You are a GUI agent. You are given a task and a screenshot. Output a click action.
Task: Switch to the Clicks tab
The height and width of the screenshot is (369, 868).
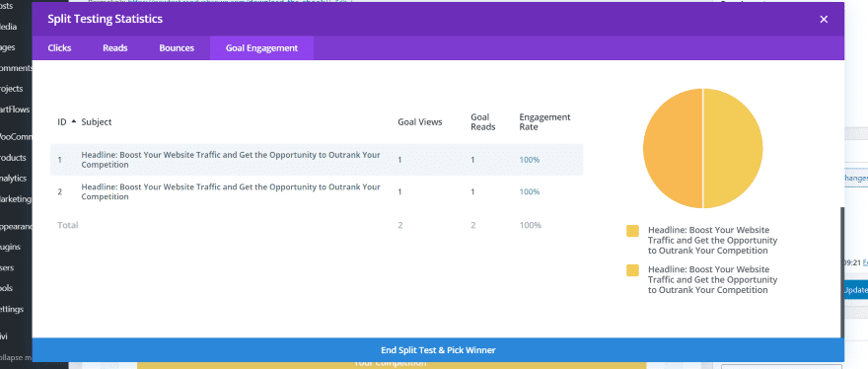tap(59, 48)
